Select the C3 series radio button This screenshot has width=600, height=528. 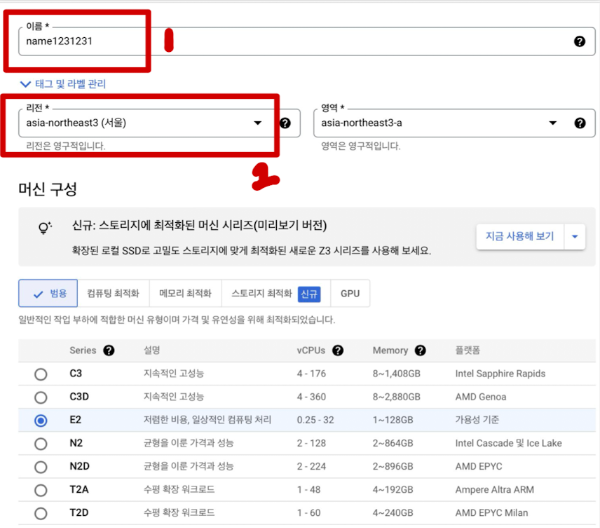point(41,374)
